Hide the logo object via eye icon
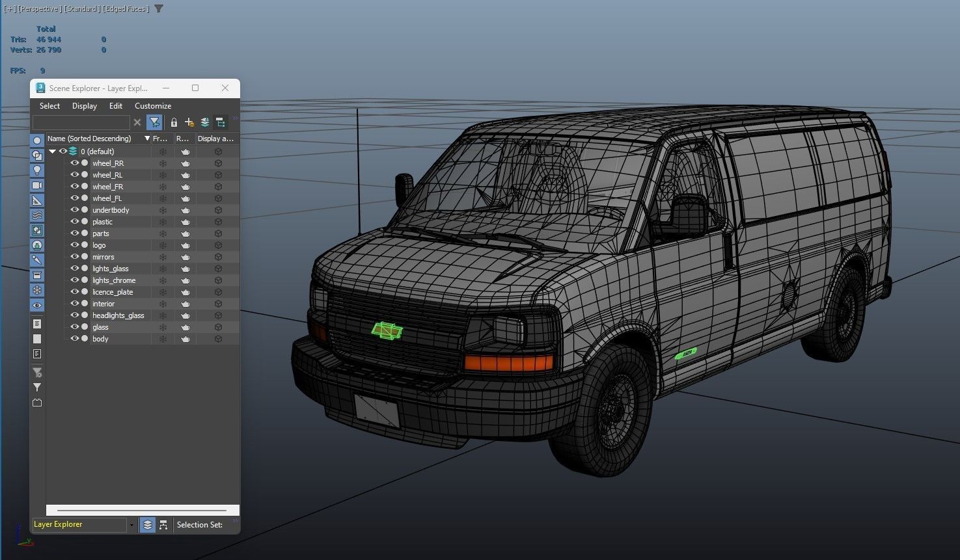Screen dimensions: 960x560 point(75,245)
